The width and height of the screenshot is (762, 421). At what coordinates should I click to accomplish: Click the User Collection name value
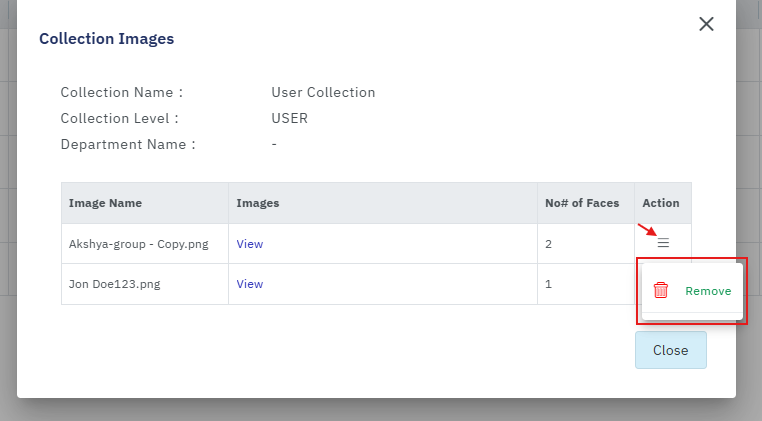pos(323,92)
